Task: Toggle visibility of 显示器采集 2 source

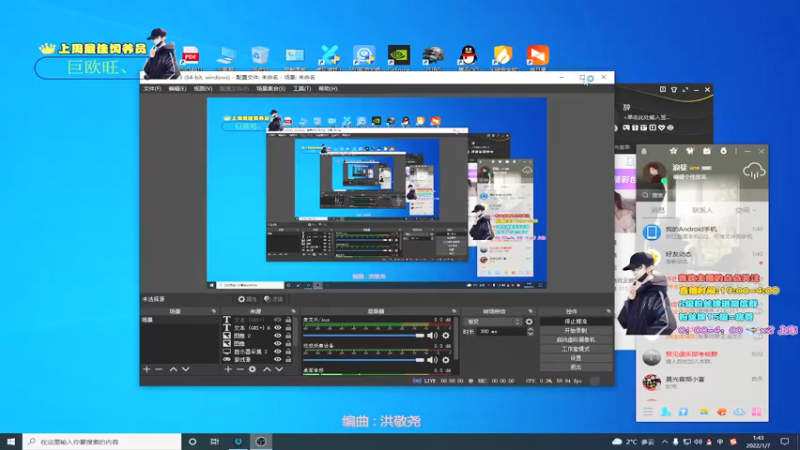Action: click(x=278, y=352)
